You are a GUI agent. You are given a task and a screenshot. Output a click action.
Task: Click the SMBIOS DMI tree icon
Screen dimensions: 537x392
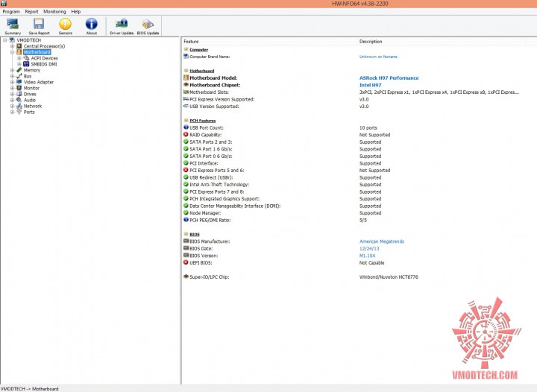click(x=26, y=64)
